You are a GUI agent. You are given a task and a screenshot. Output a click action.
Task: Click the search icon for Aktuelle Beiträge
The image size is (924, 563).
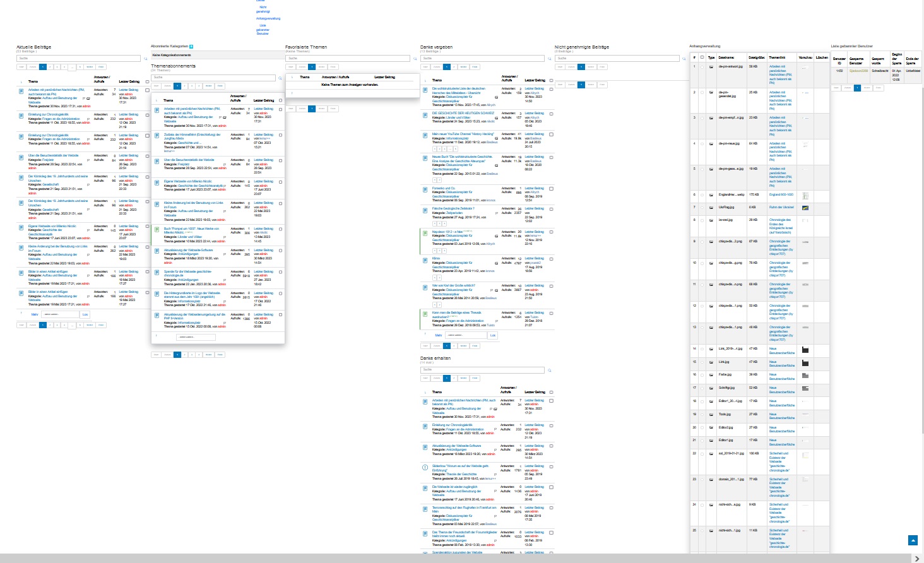point(146,59)
